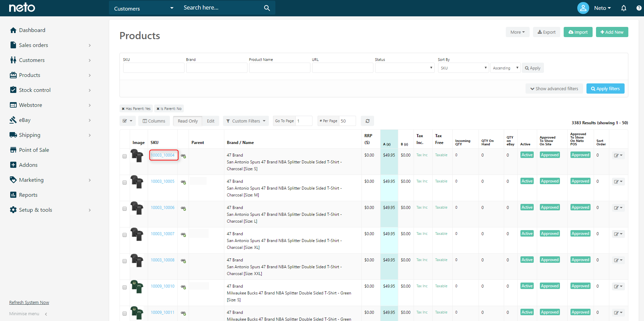Open the Sort By SKU dropdown
The image size is (644, 321).
coord(463,68)
